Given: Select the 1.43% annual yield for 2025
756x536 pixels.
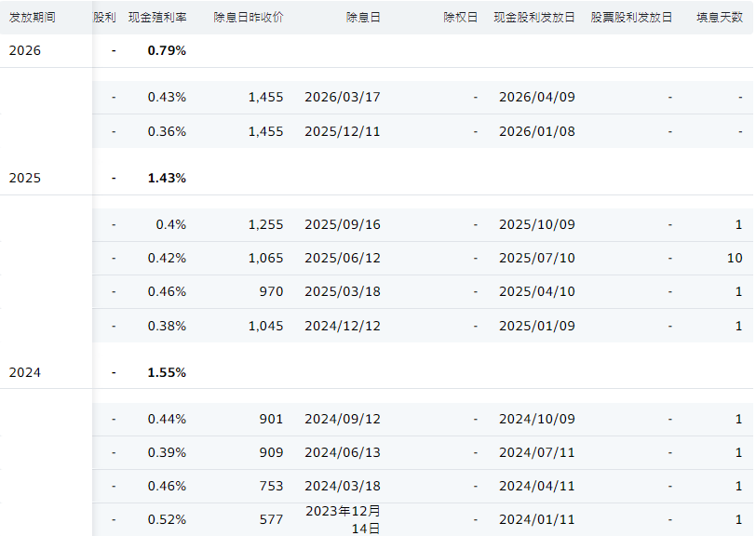Looking at the screenshot, I should [x=167, y=178].
